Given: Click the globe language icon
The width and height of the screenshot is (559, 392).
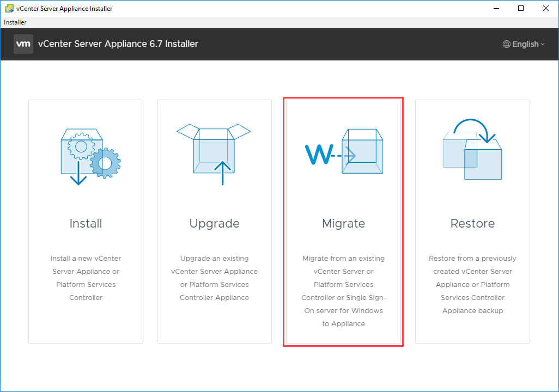Looking at the screenshot, I should pyautogui.click(x=506, y=44).
